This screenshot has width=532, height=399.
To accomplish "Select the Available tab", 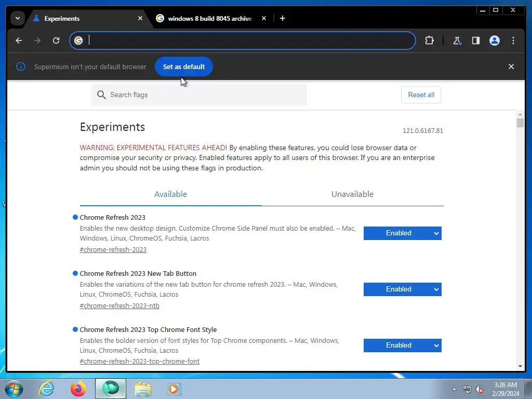I will [x=170, y=194].
